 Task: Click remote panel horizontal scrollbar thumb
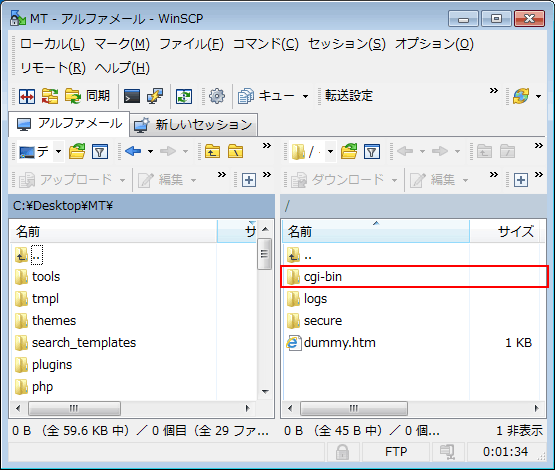click(354, 408)
